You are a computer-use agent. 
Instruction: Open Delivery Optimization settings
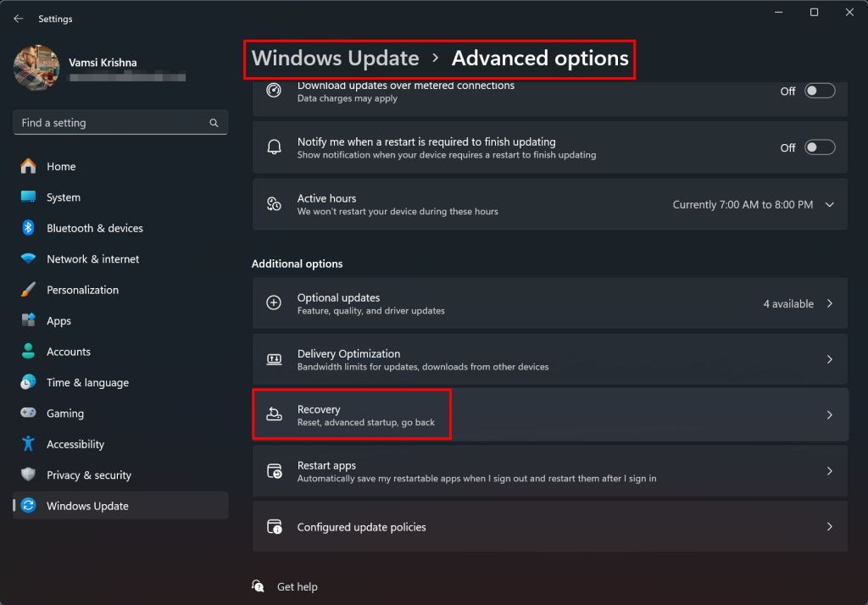[549, 359]
